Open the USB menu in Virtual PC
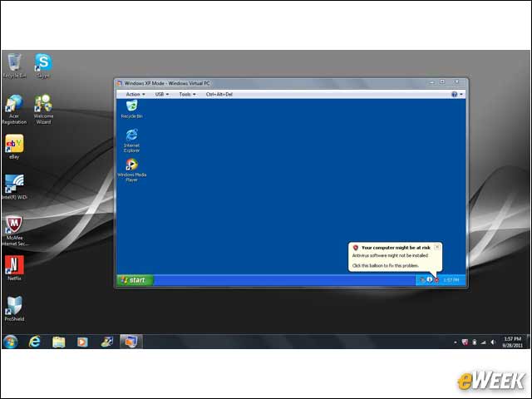The image size is (532, 399). (162, 94)
